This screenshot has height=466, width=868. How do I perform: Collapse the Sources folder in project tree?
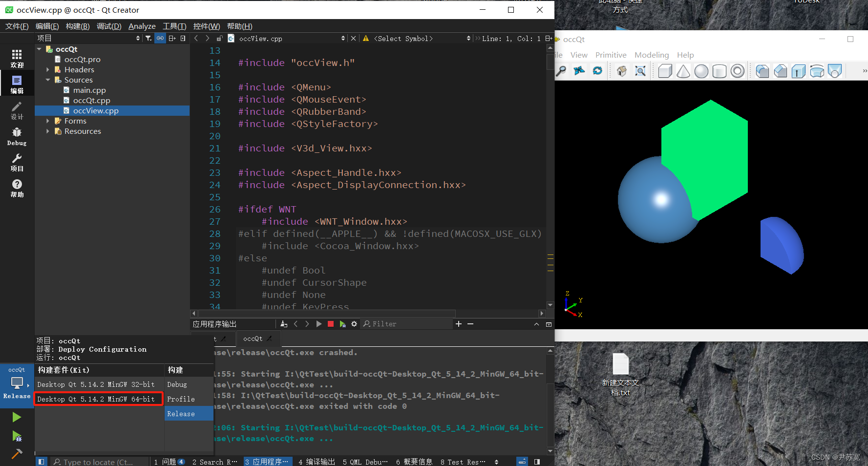48,80
